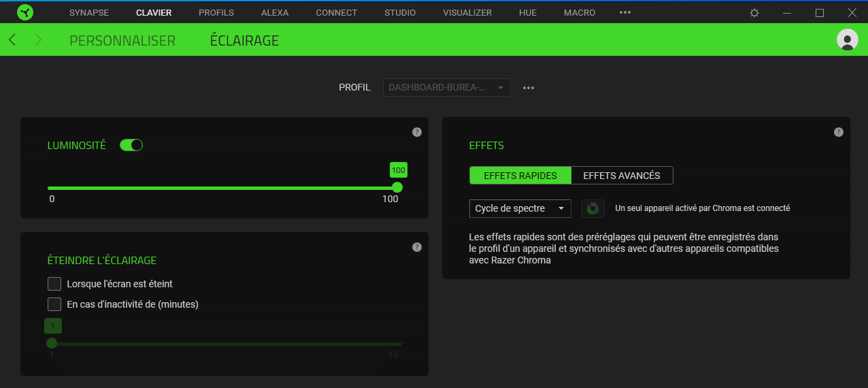This screenshot has height=388, width=868.
Task: Go back with the left arrow
Action: point(12,40)
